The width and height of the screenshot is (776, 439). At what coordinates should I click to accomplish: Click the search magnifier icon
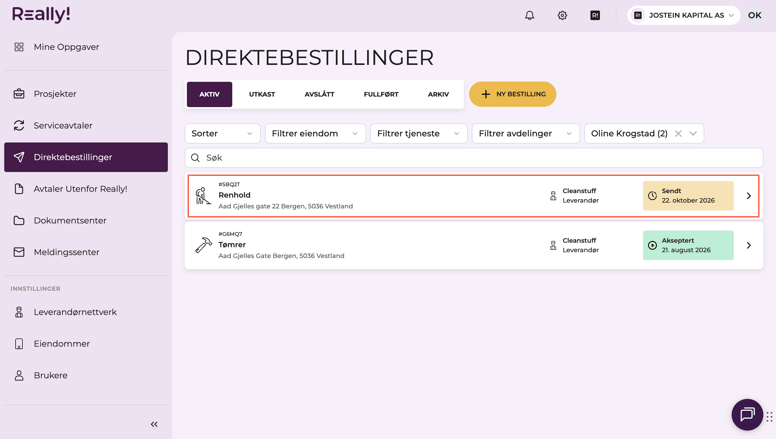pos(195,157)
